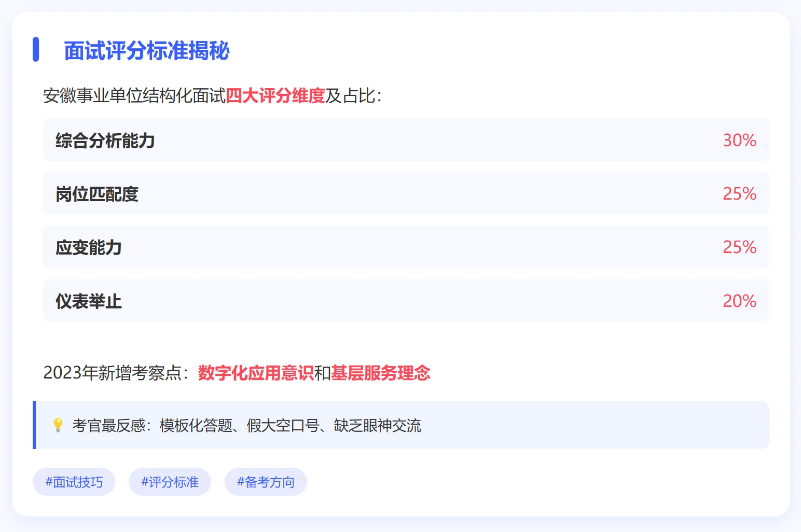The height and width of the screenshot is (532, 801).
Task: Click the 25% value beside 岗位匹配度
Action: pos(739,194)
